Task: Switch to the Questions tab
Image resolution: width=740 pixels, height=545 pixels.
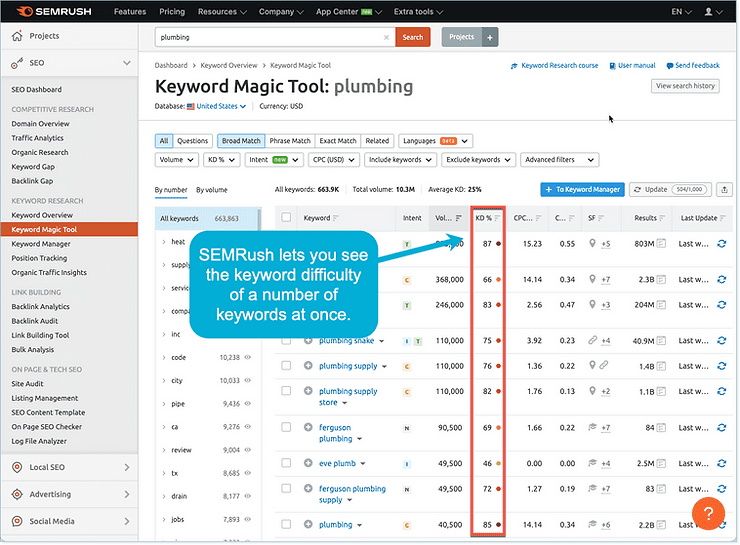Action: [x=193, y=141]
